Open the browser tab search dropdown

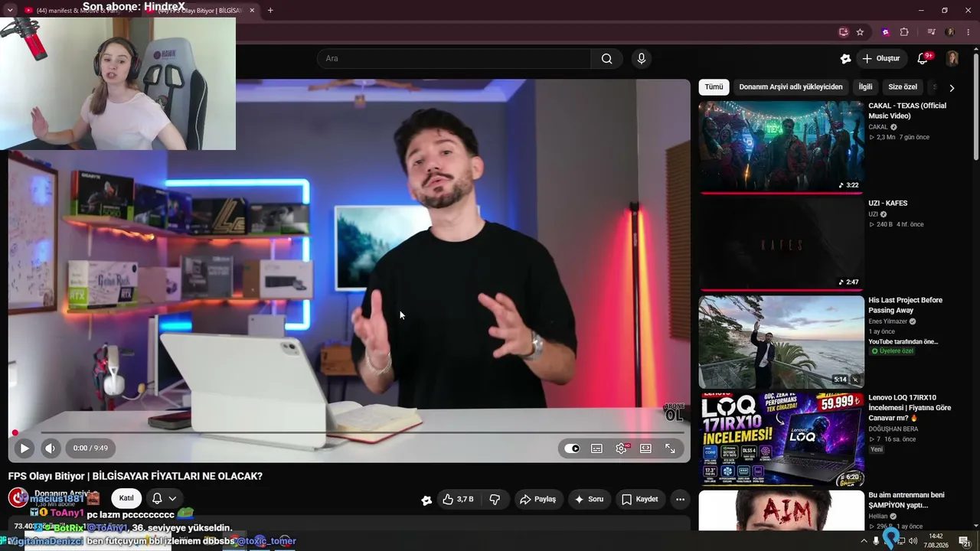point(10,10)
